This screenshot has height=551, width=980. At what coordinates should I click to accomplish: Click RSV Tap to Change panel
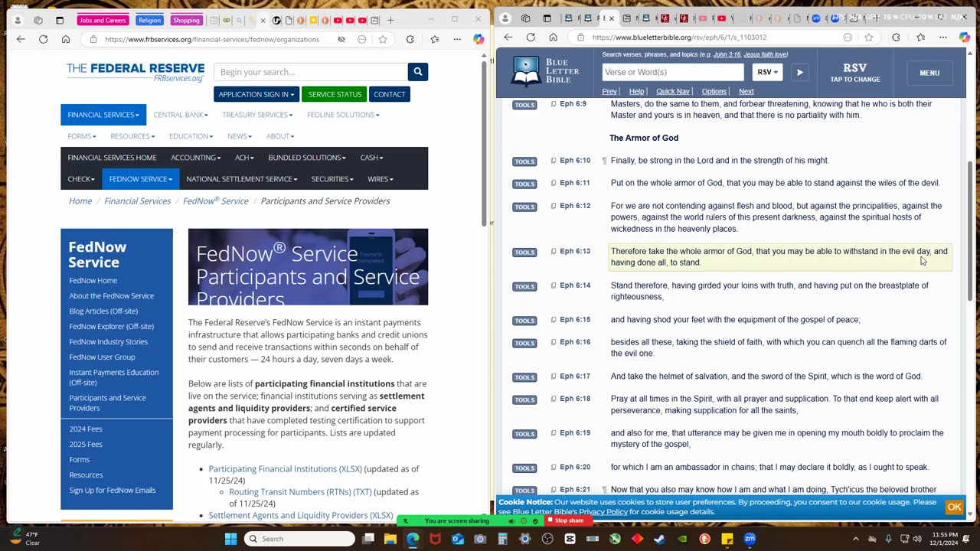pyautogui.click(x=855, y=73)
